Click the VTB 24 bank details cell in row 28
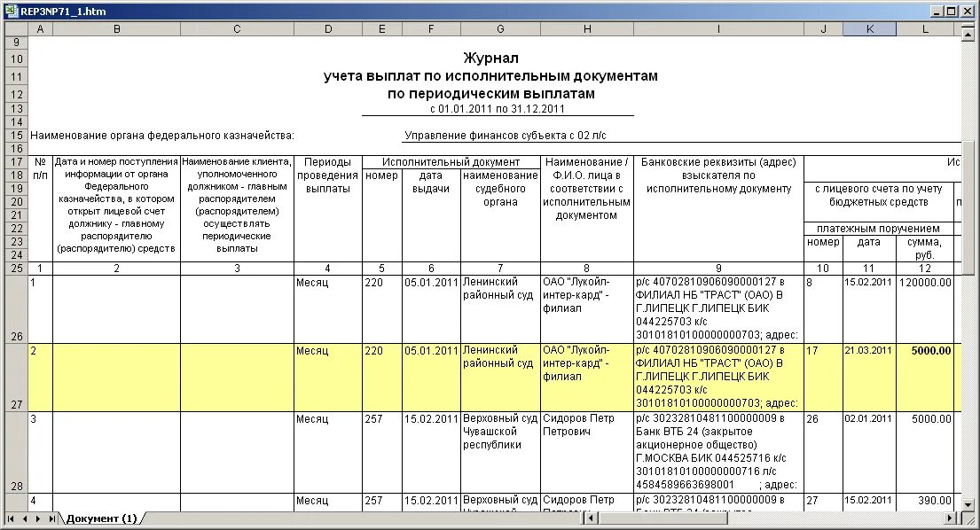The width and height of the screenshot is (980, 530). tap(718, 451)
